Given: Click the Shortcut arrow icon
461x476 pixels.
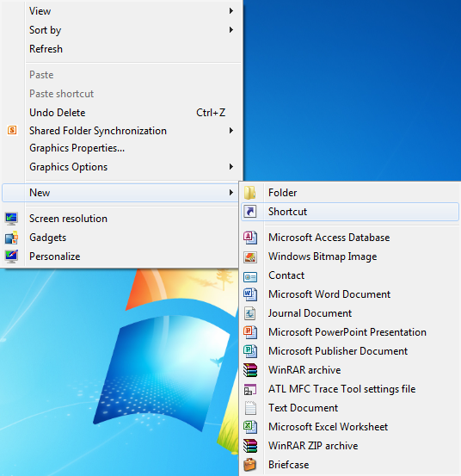Looking at the screenshot, I should [250, 212].
